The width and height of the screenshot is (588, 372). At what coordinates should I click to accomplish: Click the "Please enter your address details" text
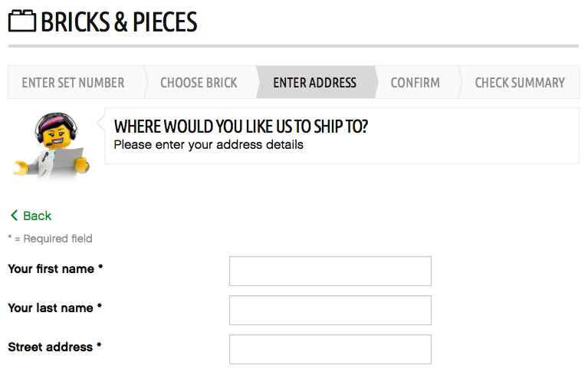click(x=209, y=145)
